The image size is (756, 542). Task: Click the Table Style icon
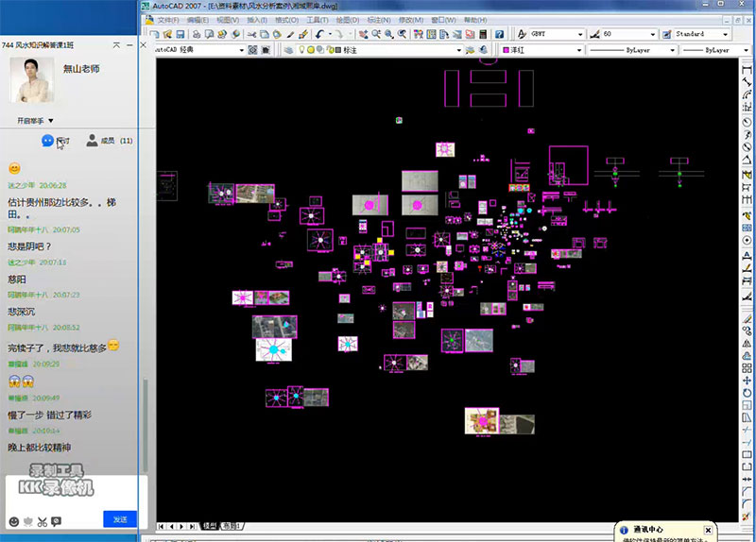(667, 34)
